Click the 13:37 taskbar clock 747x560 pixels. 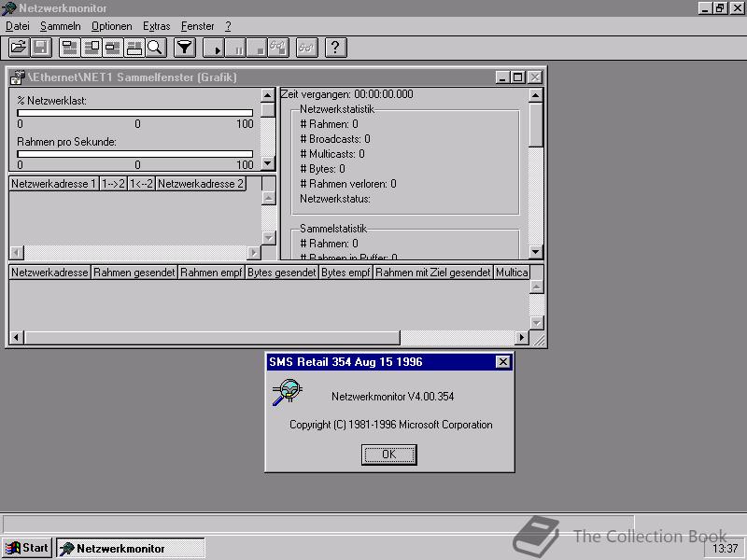coord(726,549)
